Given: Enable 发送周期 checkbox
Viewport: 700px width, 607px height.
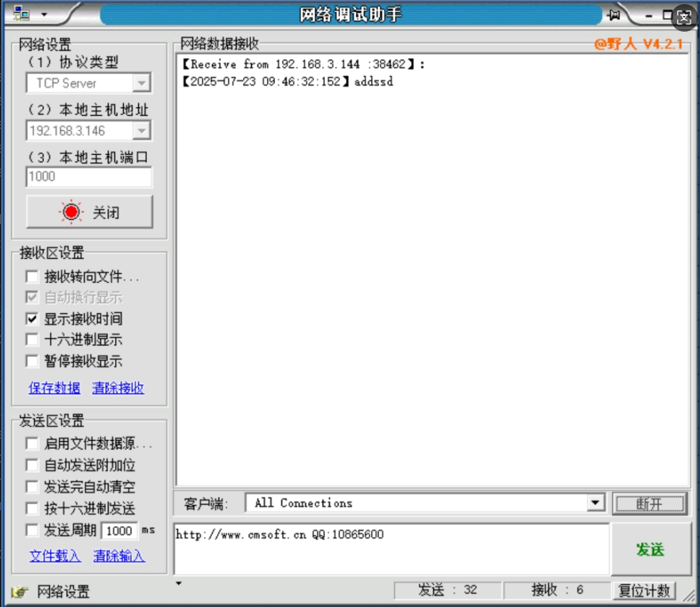Looking at the screenshot, I should pyautogui.click(x=32, y=530).
